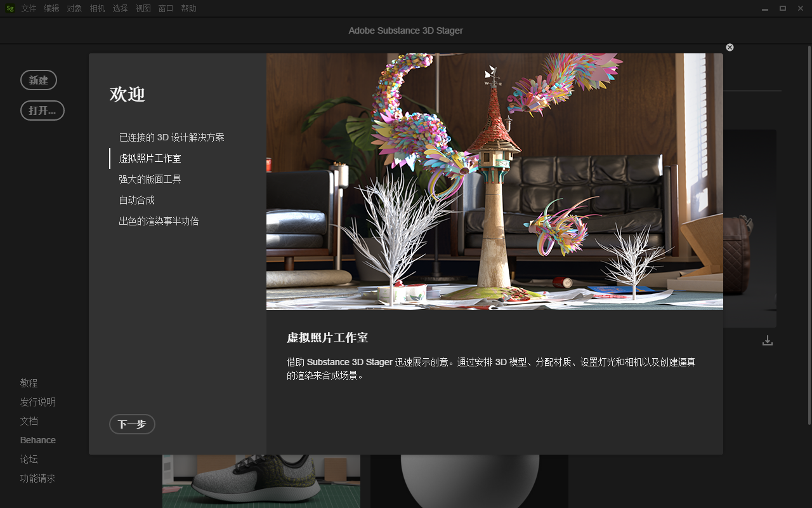This screenshot has height=508, width=812.
Task: Open the 论坛 link
Action: [x=29, y=459]
